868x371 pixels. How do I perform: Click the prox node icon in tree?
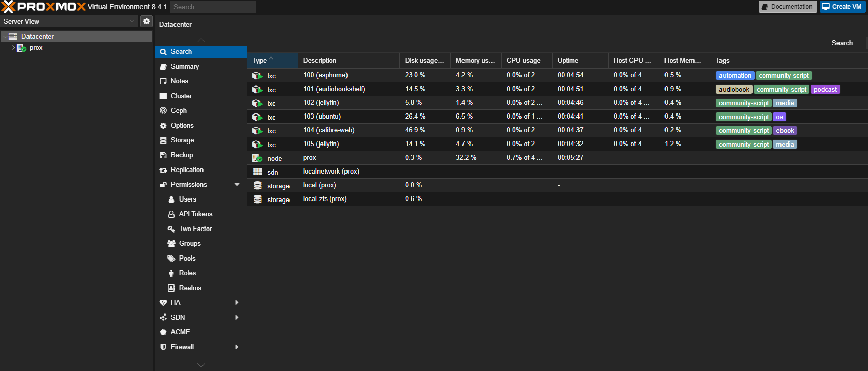tap(21, 48)
